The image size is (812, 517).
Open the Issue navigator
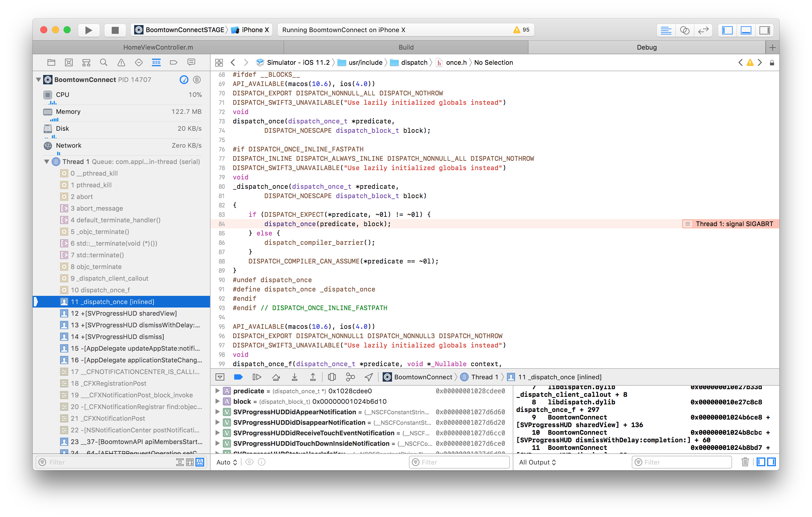(121, 62)
